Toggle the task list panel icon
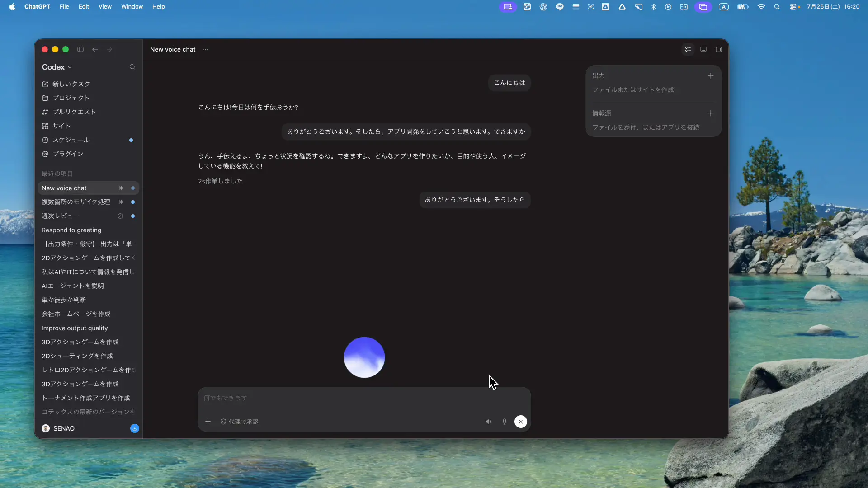Screen dimensions: 868x488 (688, 49)
